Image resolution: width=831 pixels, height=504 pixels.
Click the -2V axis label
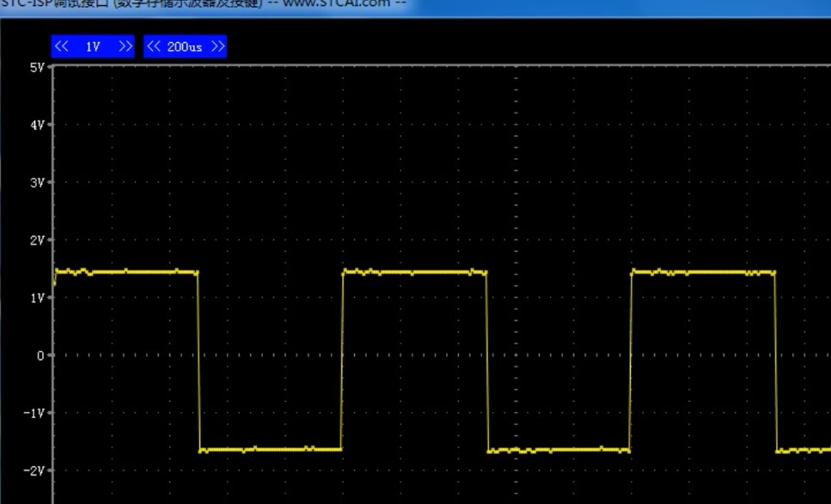tap(34, 470)
